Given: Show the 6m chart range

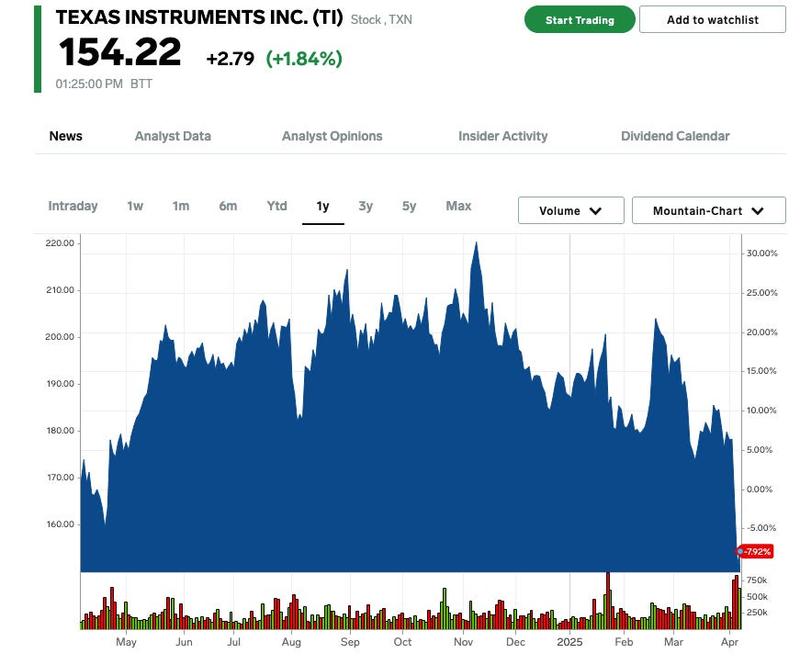Looking at the screenshot, I should click(228, 206).
